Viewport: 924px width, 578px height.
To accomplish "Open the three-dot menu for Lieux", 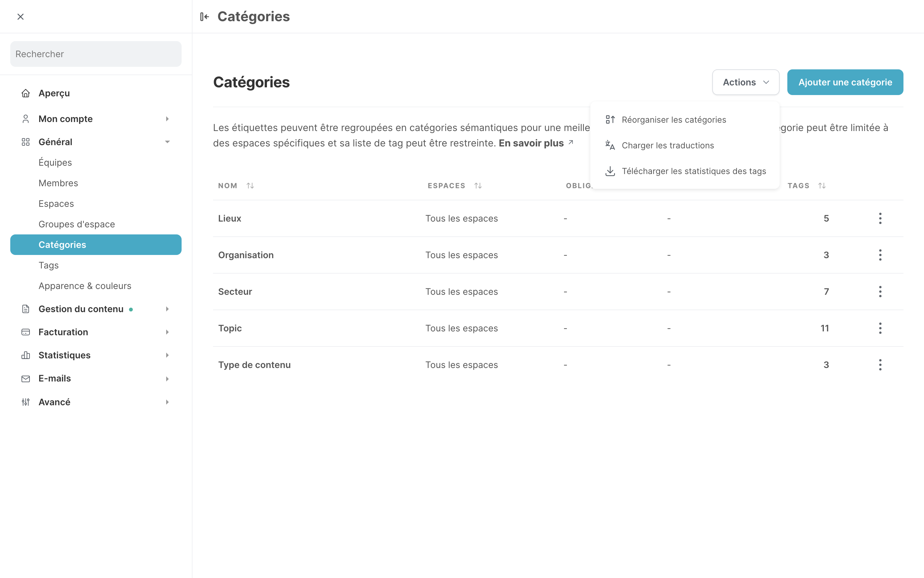I will (x=880, y=218).
